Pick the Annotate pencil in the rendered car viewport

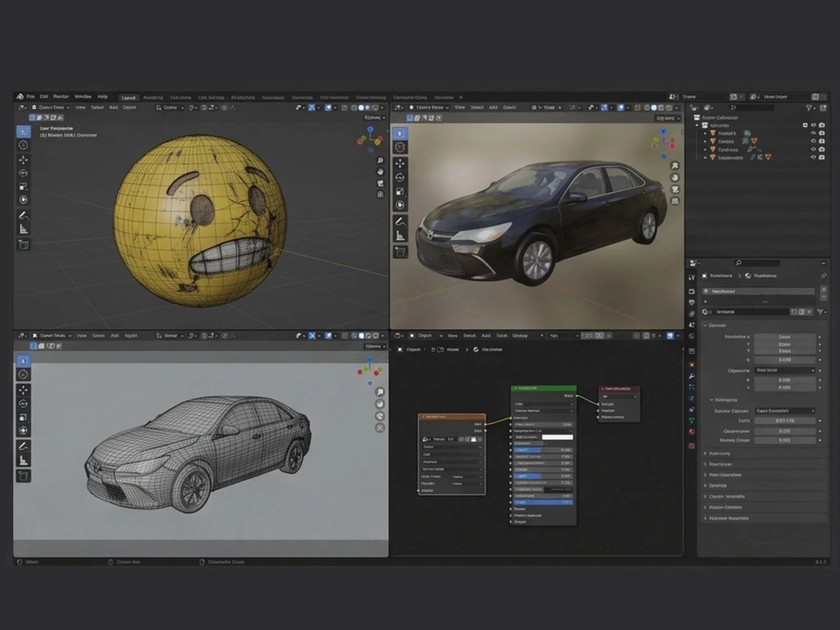click(x=400, y=221)
